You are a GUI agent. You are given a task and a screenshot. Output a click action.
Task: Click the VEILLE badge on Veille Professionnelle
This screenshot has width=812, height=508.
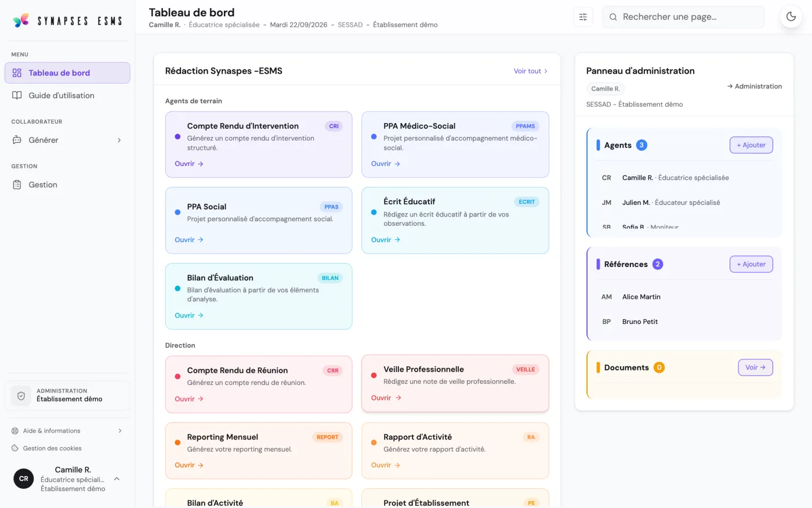[525, 369]
